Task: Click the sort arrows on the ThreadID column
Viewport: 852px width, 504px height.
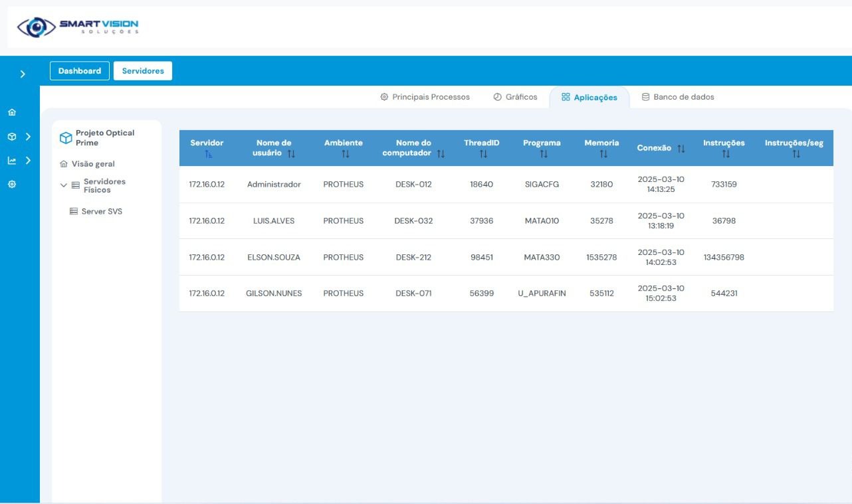Action: (x=483, y=154)
